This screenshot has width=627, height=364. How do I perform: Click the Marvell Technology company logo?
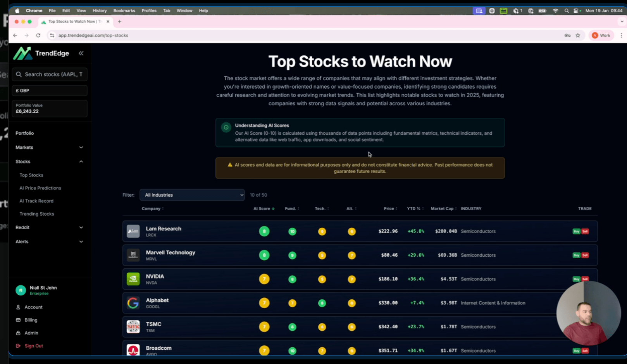[133, 255]
